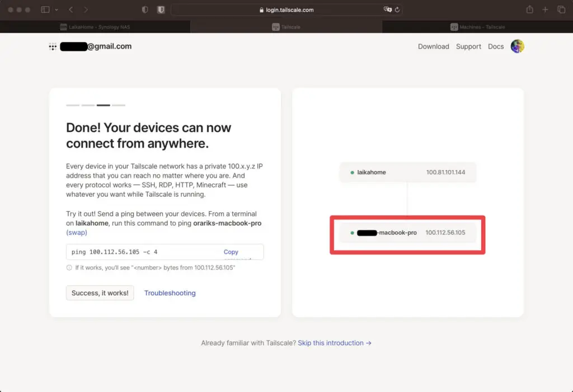
Task: Copy the ping command with Copy
Action: pos(231,252)
